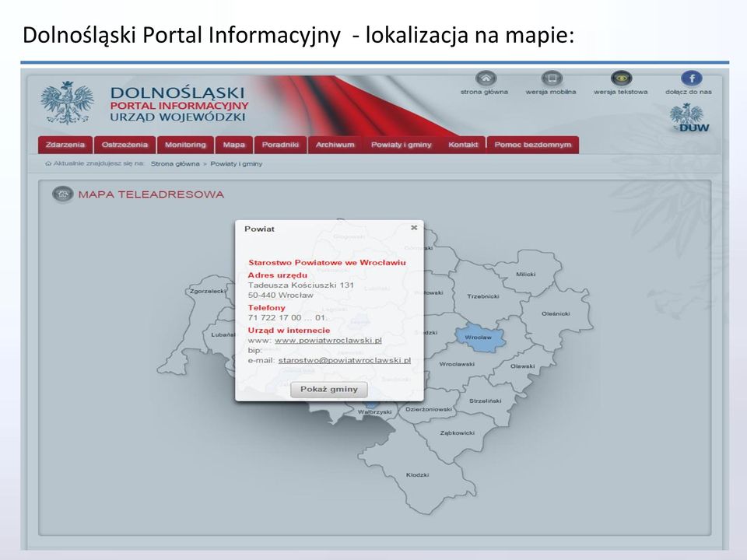The height and width of the screenshot is (560, 747).
Task: Click the wersja tekstowa label text
Action: [x=620, y=92]
